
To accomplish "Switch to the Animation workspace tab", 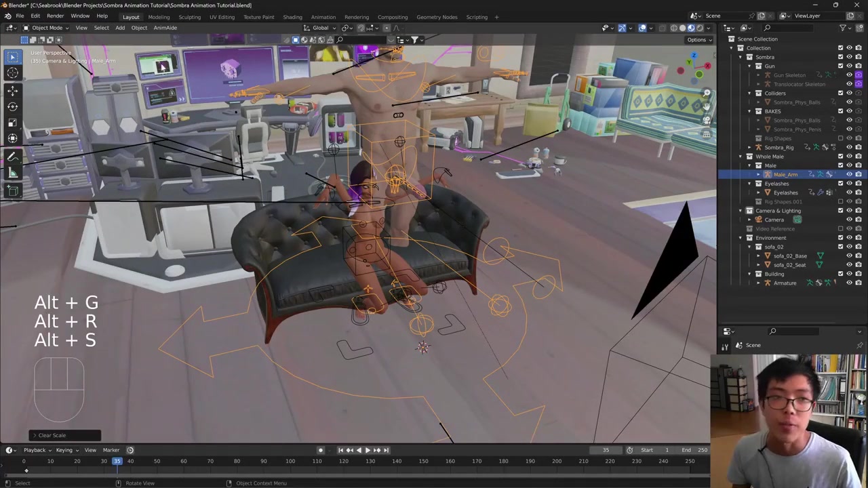I will (323, 17).
